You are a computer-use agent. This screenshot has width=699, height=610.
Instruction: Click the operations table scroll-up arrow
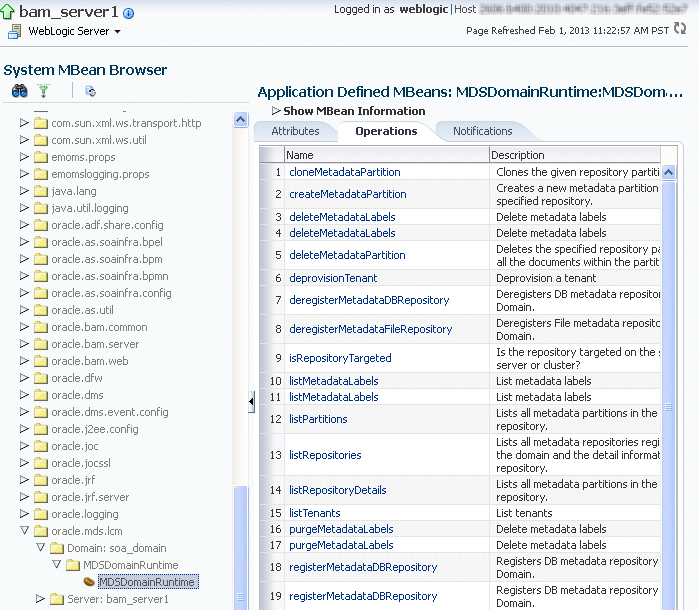pos(668,173)
